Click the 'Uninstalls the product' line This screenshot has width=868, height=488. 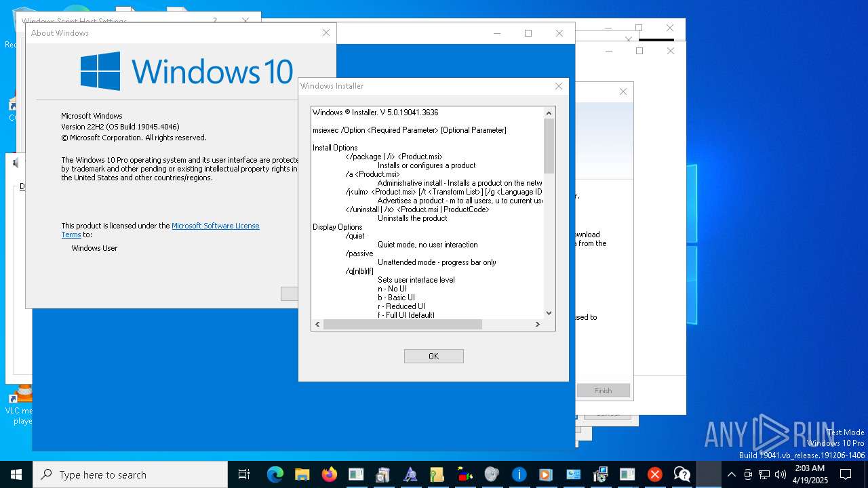point(412,218)
